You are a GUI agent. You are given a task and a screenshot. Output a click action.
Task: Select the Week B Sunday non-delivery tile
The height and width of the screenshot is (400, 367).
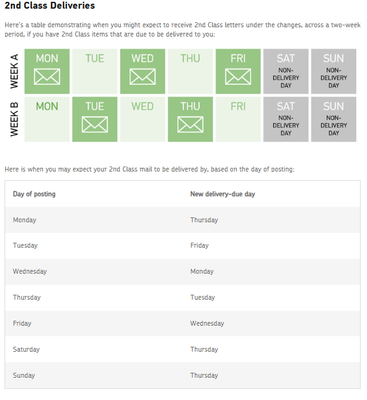tap(334, 119)
